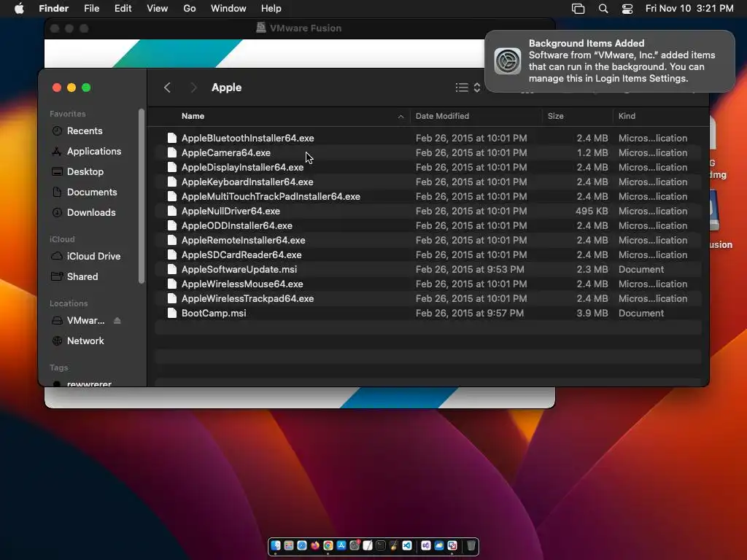Open Safari from the Dock
The image size is (747, 560).
302,545
